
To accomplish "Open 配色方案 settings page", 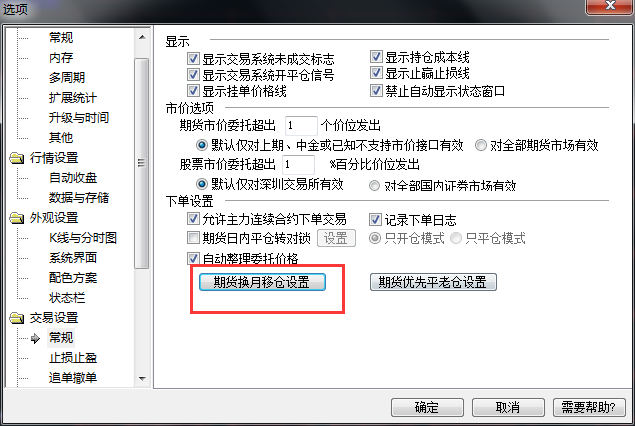I will pos(73,278).
